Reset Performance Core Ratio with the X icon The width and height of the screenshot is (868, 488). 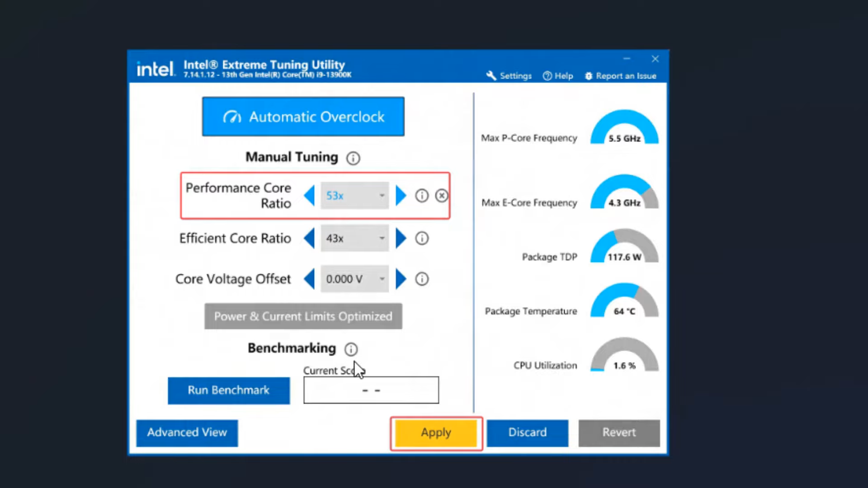point(442,196)
